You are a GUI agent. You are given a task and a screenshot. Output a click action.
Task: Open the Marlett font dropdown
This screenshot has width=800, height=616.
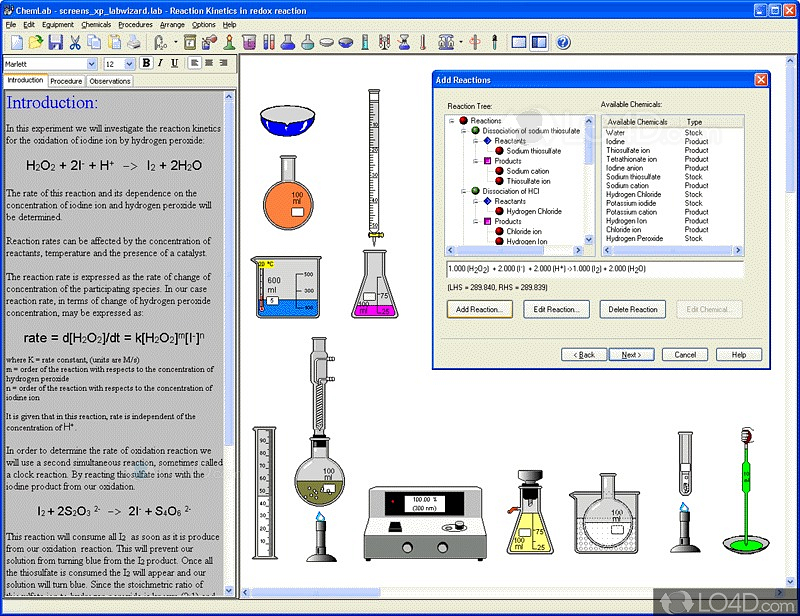point(92,62)
